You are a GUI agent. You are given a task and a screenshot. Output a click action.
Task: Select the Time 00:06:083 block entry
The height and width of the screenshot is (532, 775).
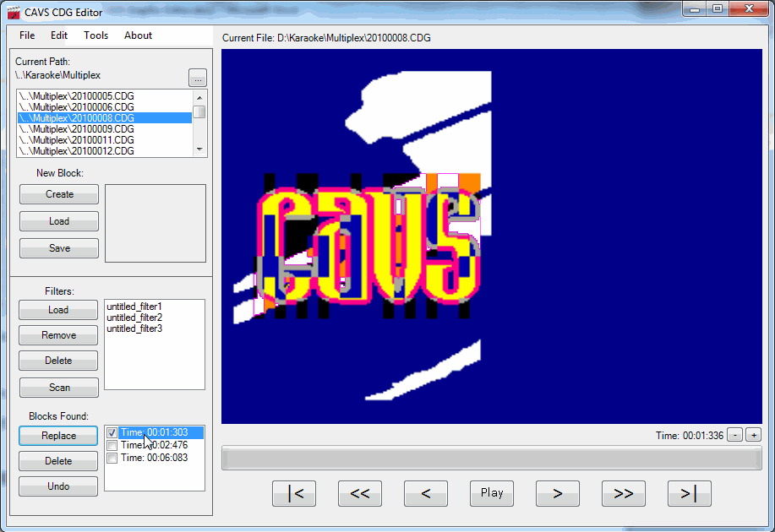coord(154,458)
